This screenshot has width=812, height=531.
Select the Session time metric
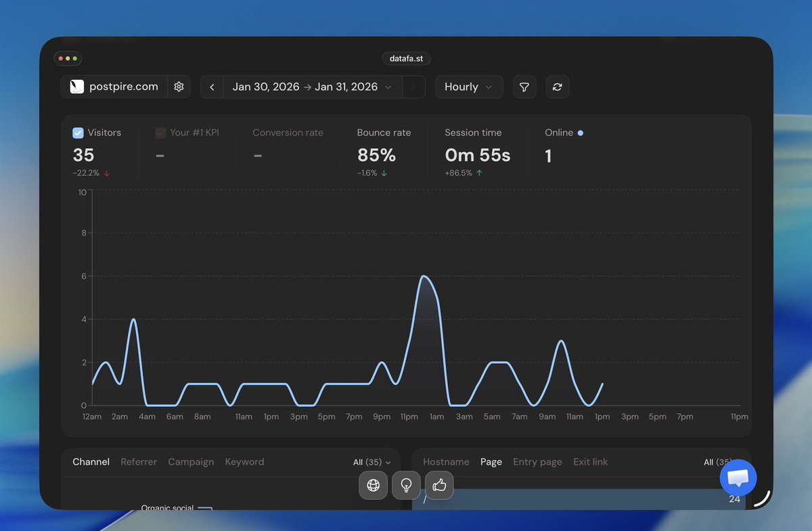click(473, 133)
